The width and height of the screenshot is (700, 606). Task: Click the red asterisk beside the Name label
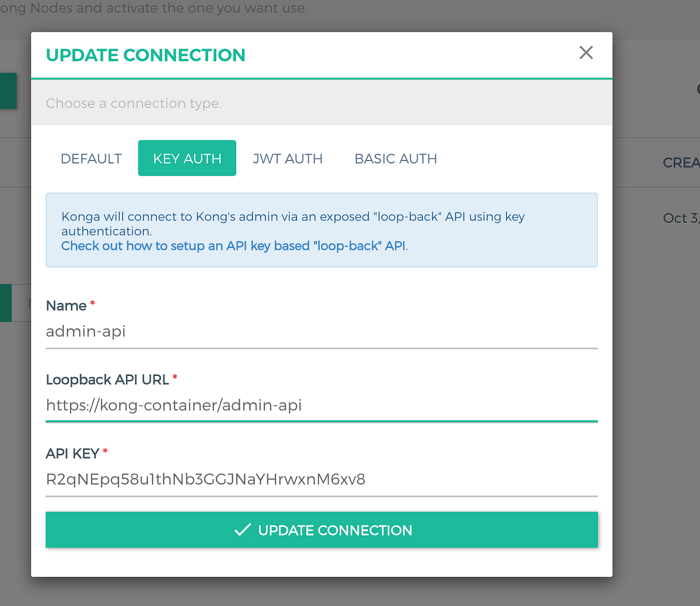(92, 302)
